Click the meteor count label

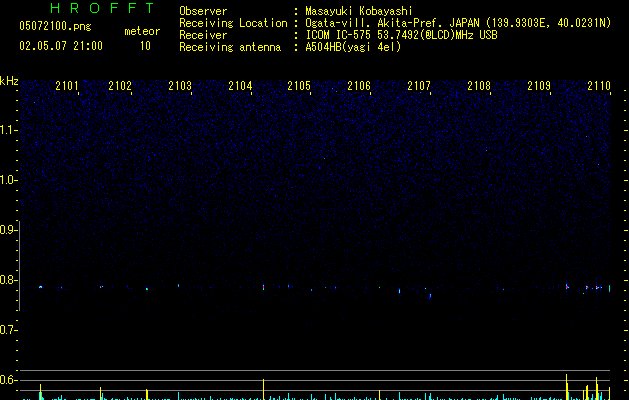(142, 31)
